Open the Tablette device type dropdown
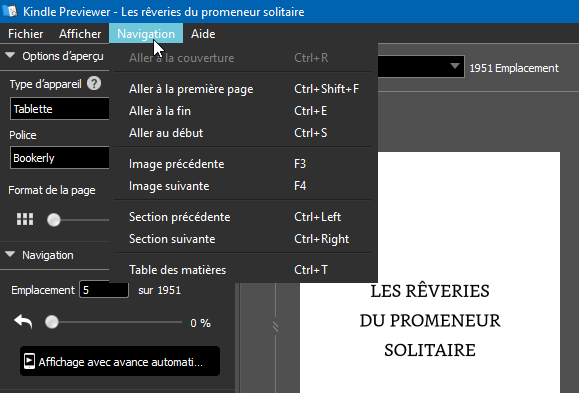 (59, 109)
